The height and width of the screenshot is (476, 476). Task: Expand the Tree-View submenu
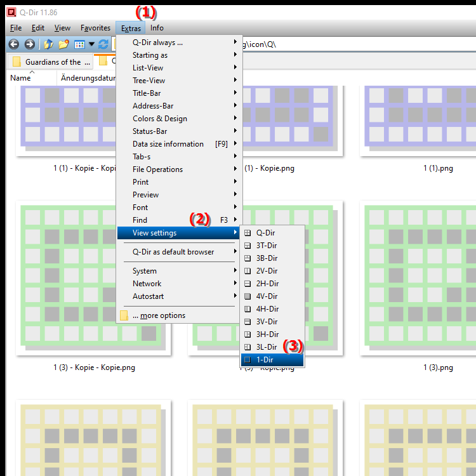[x=179, y=81]
